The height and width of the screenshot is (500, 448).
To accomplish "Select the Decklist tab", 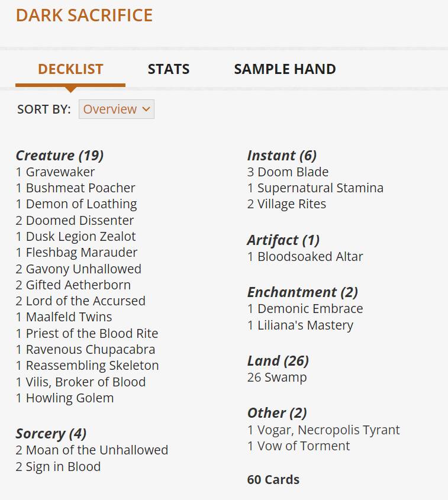I will [70, 69].
